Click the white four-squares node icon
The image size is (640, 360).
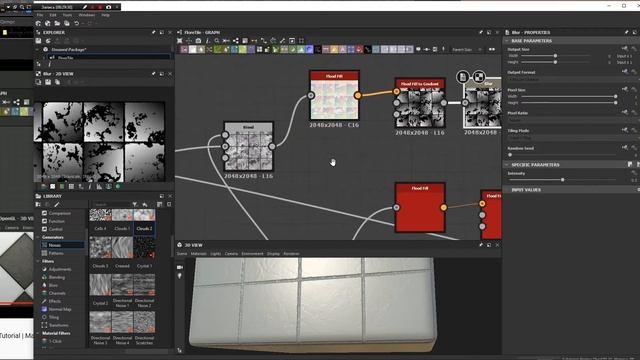click(x=259, y=49)
